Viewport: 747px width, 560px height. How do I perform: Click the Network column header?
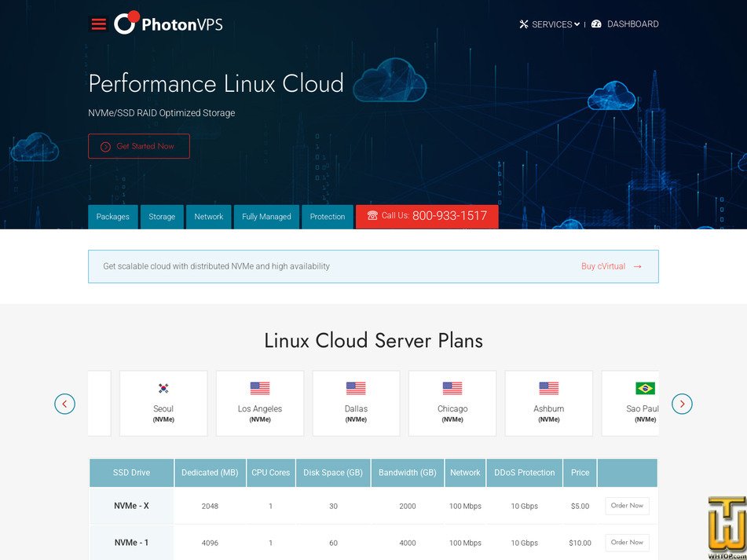465,473
